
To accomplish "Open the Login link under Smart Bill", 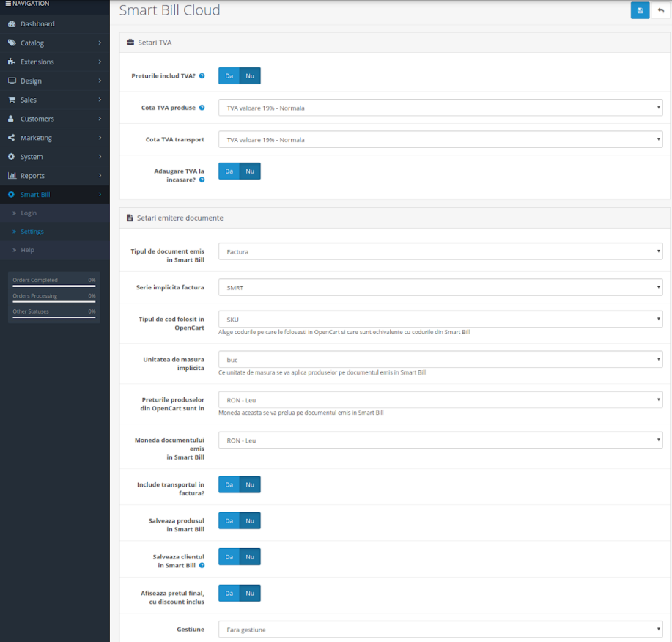I will pos(29,213).
